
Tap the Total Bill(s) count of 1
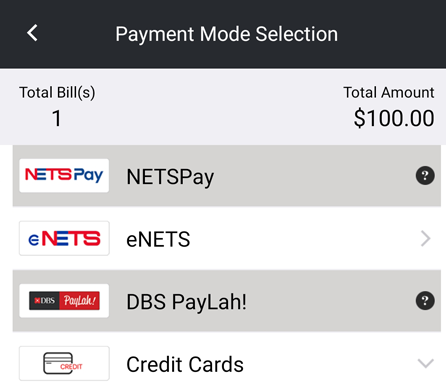[x=57, y=118]
